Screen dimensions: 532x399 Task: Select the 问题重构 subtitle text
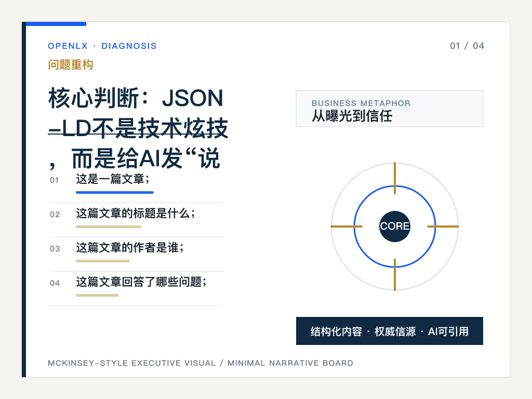click(x=71, y=64)
